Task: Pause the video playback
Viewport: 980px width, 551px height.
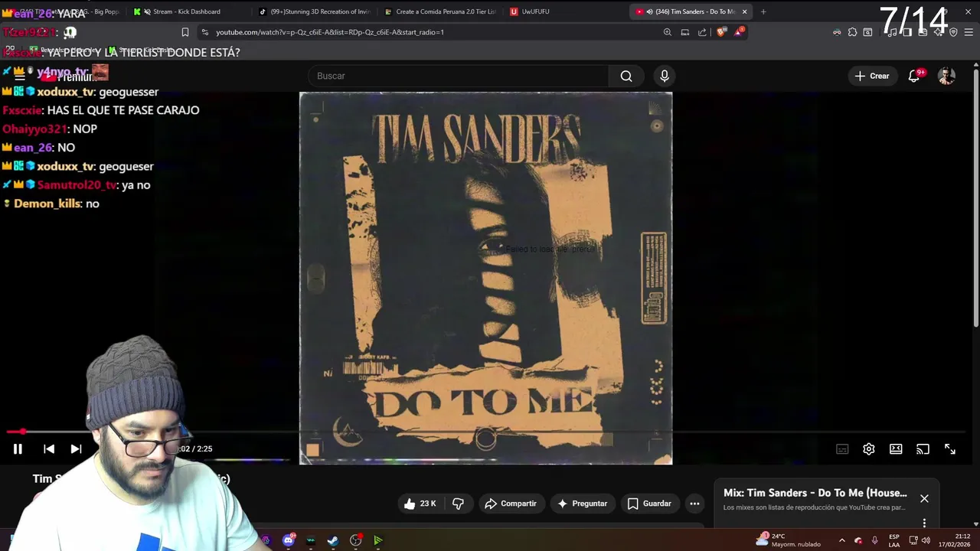Action: [18, 449]
